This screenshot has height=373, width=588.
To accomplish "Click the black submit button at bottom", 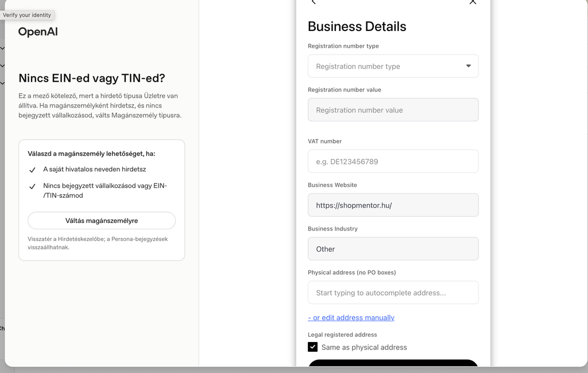I will pos(393,363).
